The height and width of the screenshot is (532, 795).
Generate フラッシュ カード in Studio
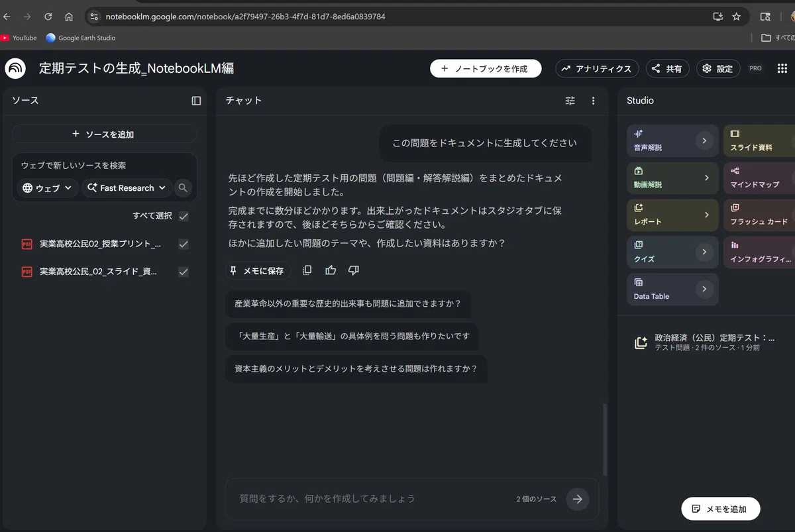(x=759, y=215)
